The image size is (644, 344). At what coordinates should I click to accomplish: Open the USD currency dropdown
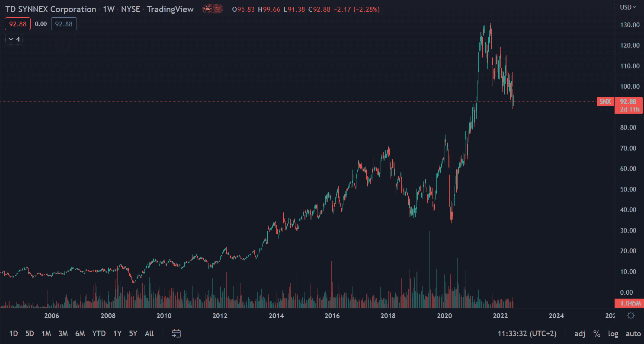tap(628, 7)
